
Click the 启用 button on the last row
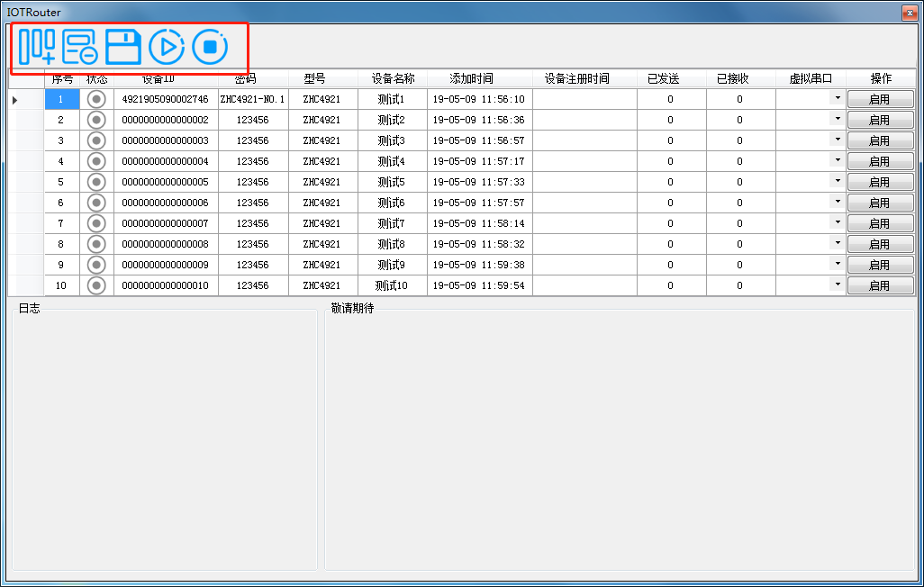pyautogui.click(x=881, y=285)
